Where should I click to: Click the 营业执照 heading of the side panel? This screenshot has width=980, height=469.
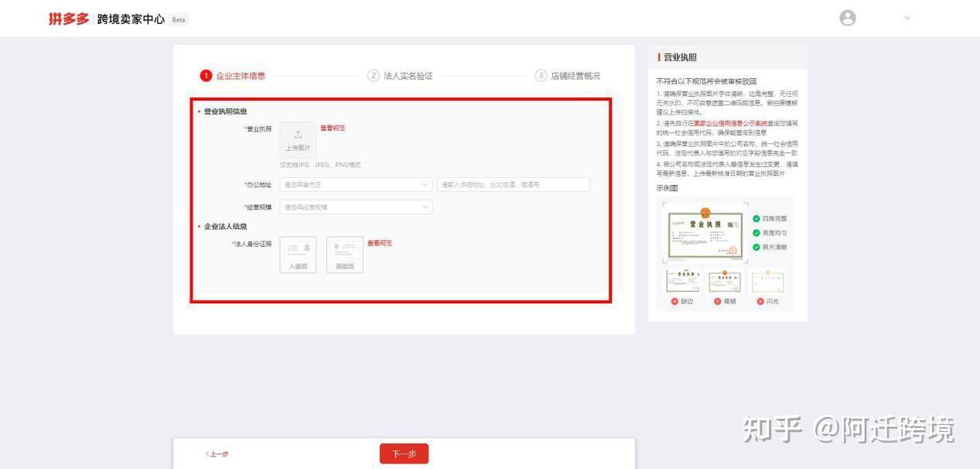[680, 57]
